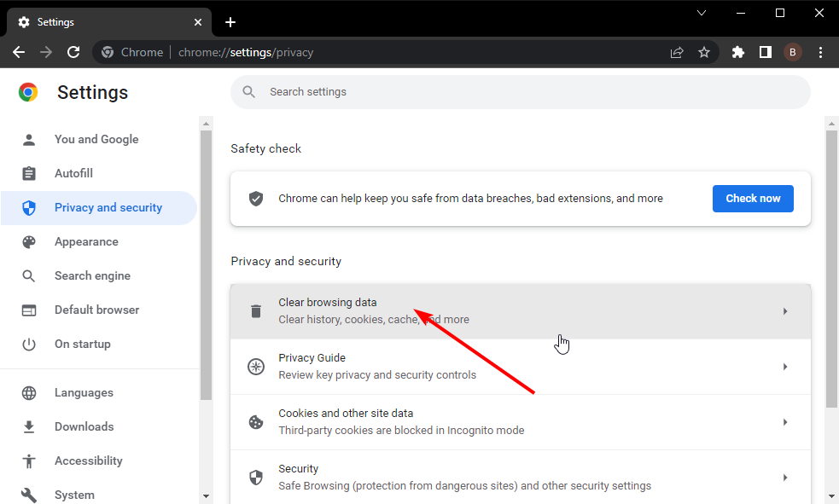Click the globe icon beside Languages
The image size is (839, 504).
pos(29,393)
